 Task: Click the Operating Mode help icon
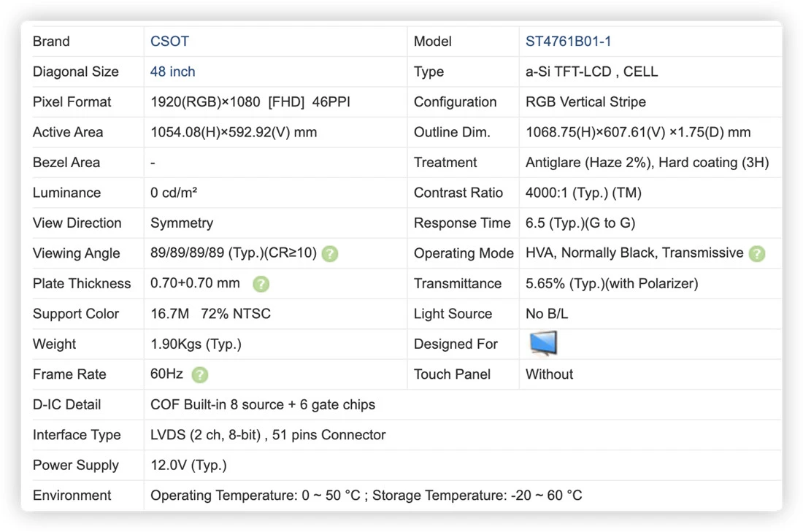point(756,253)
